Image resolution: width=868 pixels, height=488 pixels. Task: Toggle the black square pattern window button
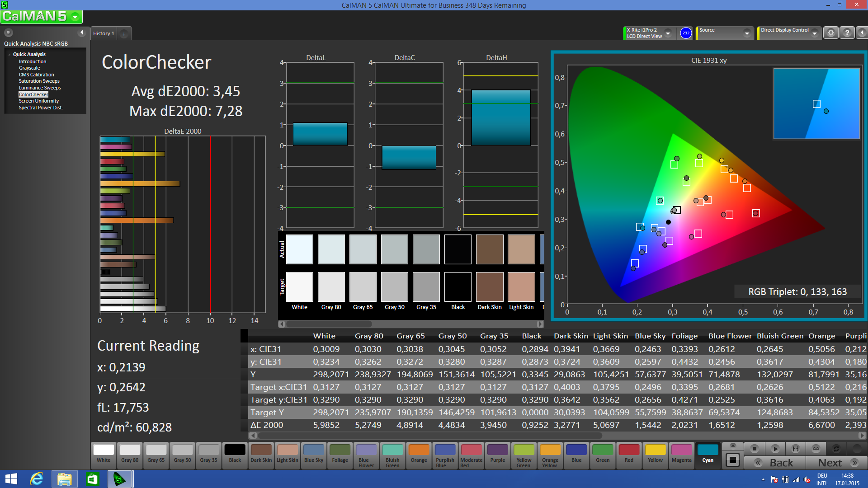(732, 460)
